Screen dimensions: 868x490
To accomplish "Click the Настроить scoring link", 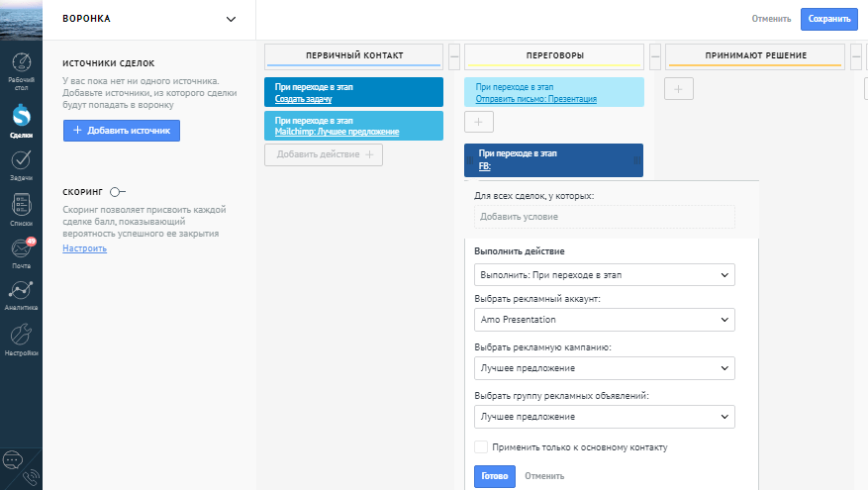I will [84, 247].
